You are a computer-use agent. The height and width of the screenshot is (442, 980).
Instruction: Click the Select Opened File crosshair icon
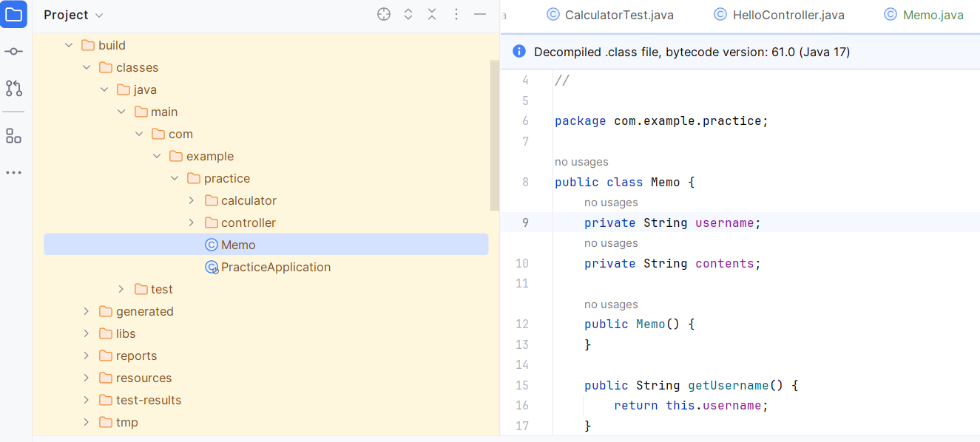tap(384, 15)
